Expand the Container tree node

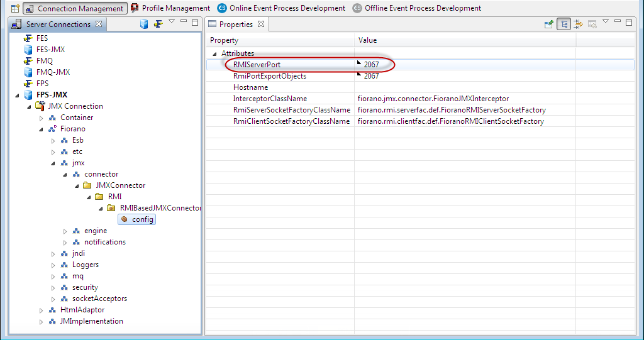pyautogui.click(x=42, y=118)
